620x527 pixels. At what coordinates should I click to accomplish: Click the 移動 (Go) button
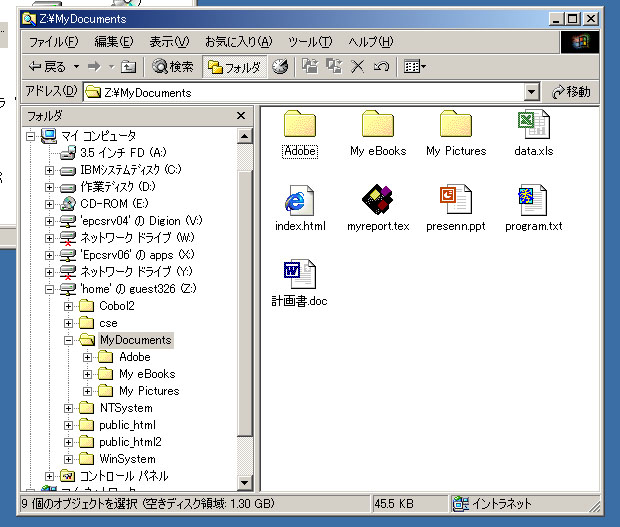(x=571, y=92)
